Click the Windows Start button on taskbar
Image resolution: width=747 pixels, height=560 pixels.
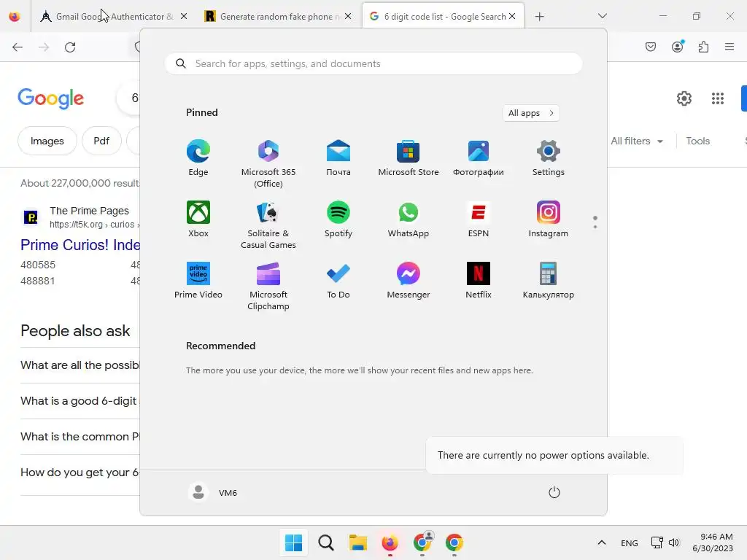[x=293, y=542]
